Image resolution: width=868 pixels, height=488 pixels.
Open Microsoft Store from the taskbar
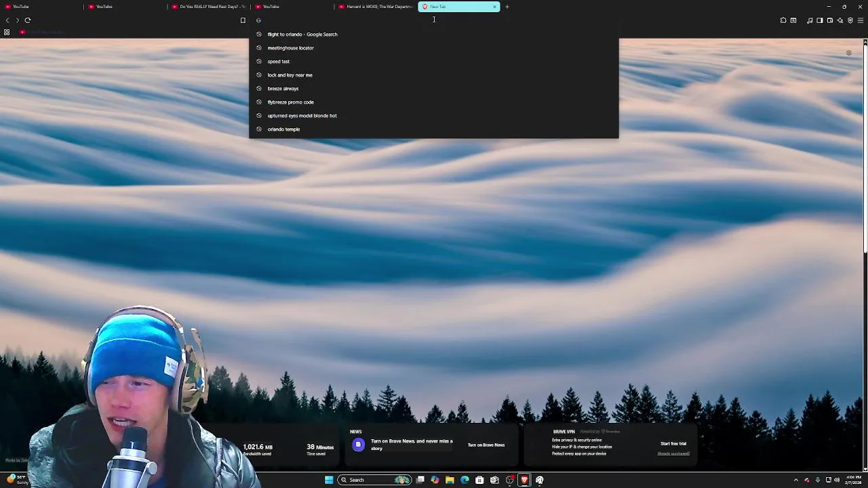pos(479,480)
